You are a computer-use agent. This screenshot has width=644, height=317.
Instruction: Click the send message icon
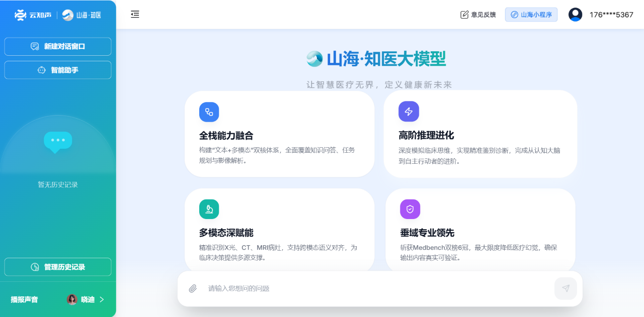[x=565, y=288]
